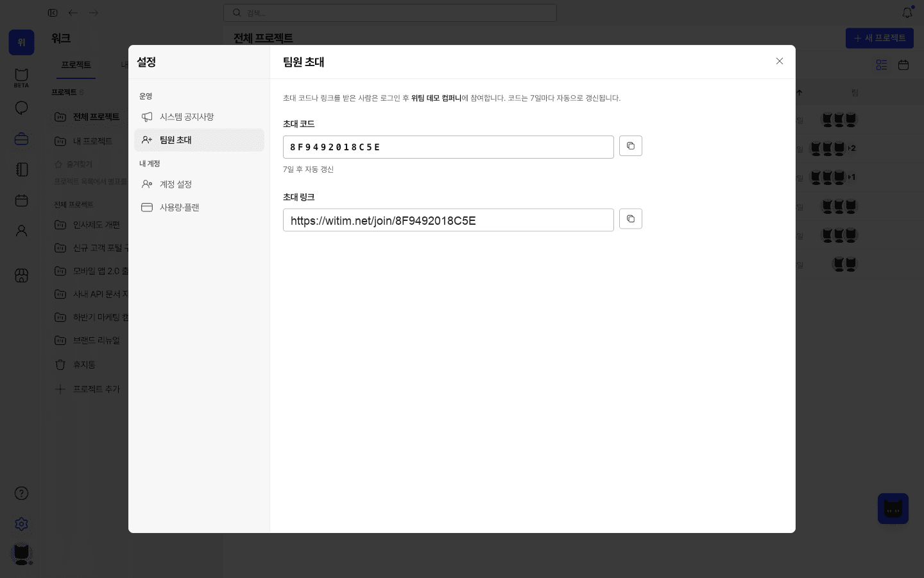Copy the invite link
924x578 pixels.
pyautogui.click(x=630, y=219)
